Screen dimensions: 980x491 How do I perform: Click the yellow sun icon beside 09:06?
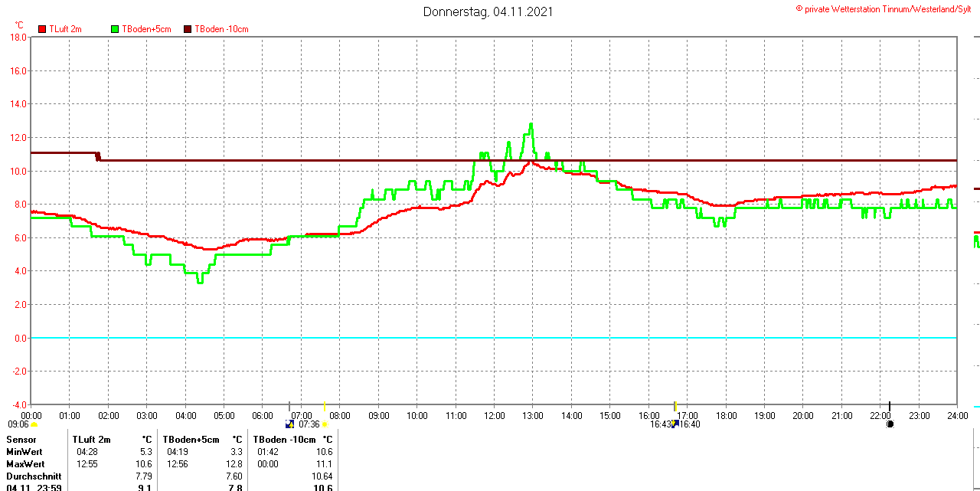pos(34,424)
